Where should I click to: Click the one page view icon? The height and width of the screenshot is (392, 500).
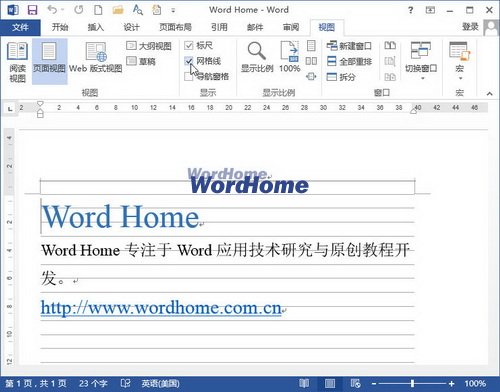[x=311, y=46]
